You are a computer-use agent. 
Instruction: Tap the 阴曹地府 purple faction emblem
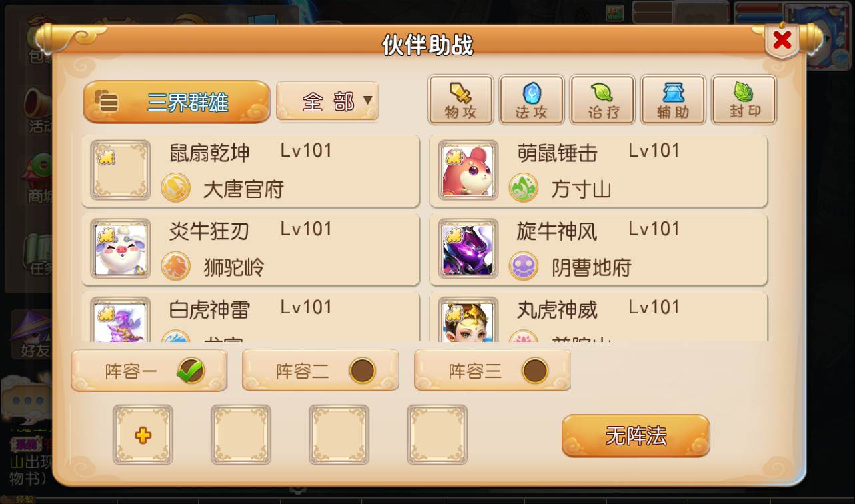coord(524,267)
